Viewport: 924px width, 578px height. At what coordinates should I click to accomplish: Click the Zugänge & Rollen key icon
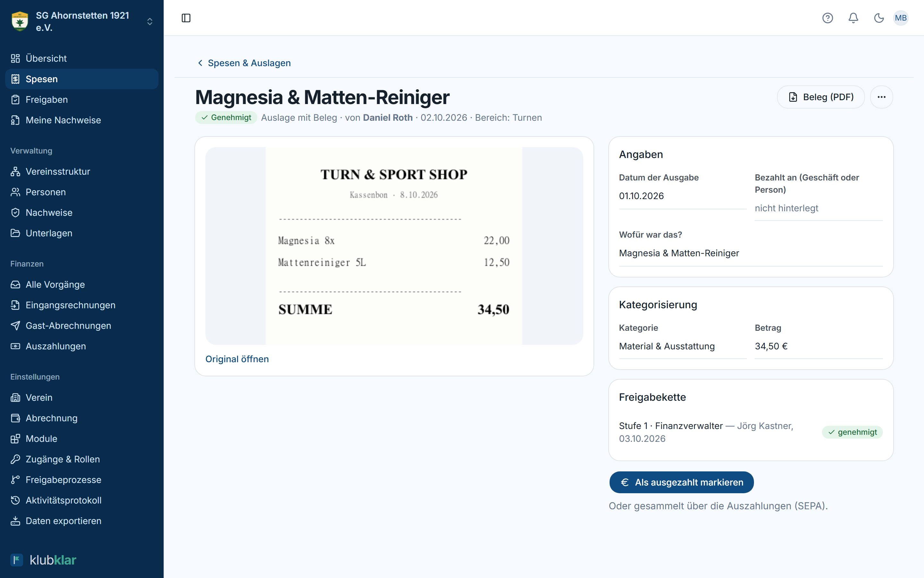click(15, 459)
